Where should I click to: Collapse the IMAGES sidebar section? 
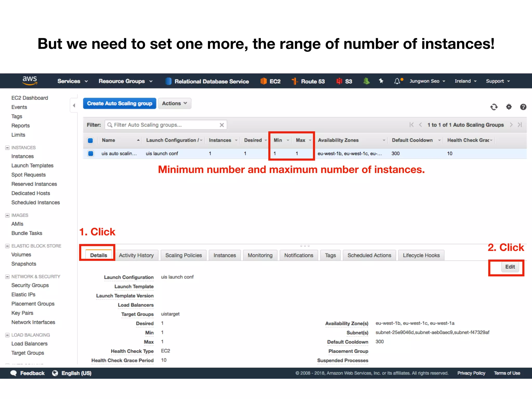[x=7, y=215]
